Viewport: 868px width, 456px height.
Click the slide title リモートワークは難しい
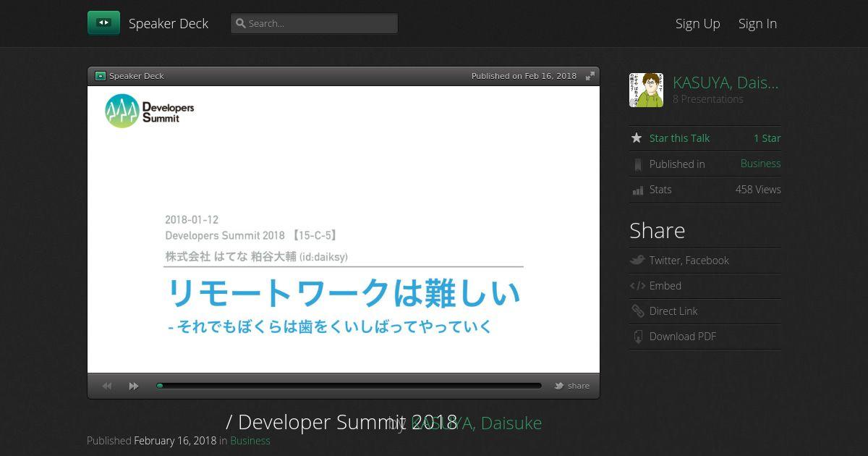(x=344, y=293)
